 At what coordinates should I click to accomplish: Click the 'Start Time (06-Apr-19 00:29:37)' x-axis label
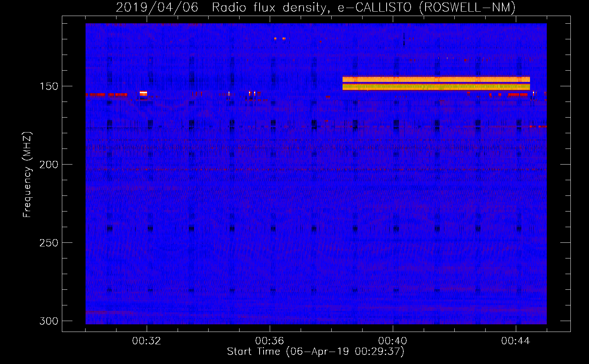coord(316,352)
